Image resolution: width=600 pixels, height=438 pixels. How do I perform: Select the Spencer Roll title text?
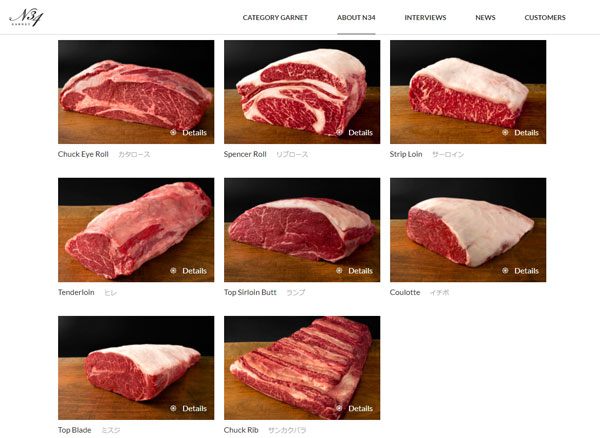tap(245, 154)
